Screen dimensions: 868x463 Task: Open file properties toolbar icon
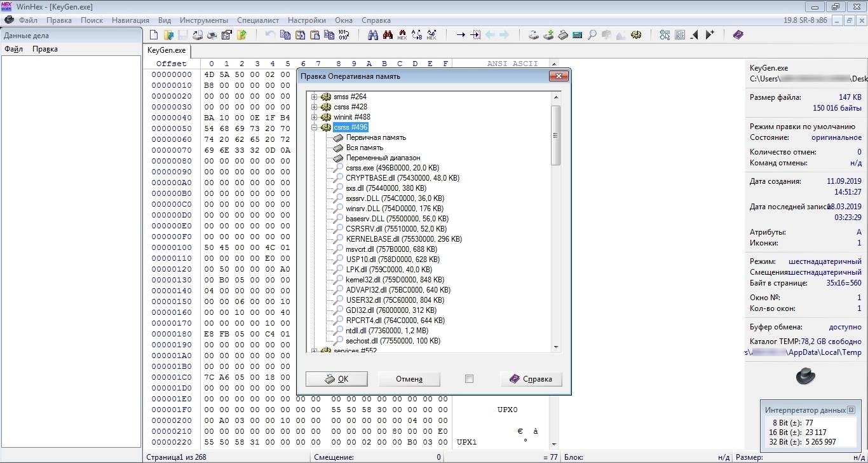coord(227,35)
